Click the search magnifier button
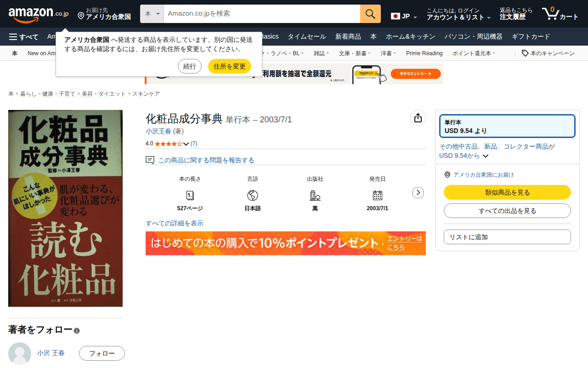This screenshot has height=368, width=588. (x=370, y=14)
